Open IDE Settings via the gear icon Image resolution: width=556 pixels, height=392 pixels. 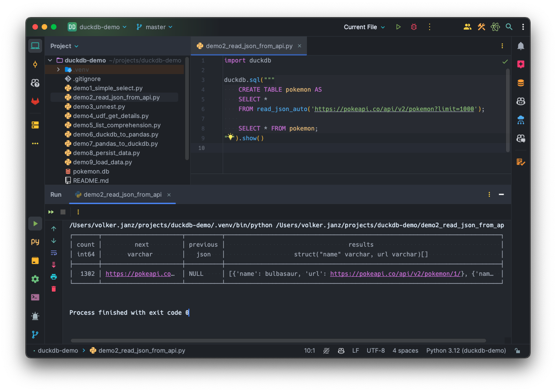pos(35,279)
